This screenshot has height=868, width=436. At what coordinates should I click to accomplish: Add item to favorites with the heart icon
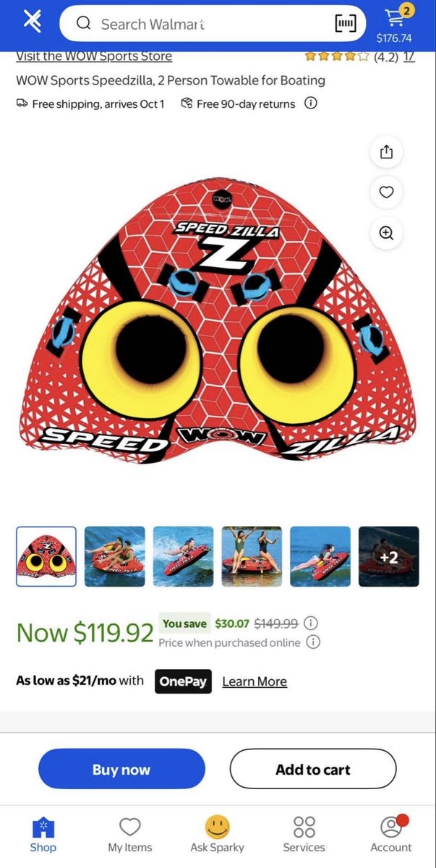[386, 192]
